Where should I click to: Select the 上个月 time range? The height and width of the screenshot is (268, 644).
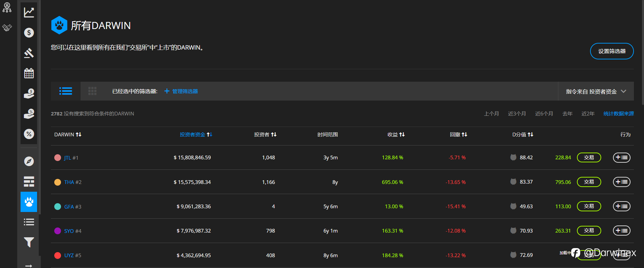point(491,114)
